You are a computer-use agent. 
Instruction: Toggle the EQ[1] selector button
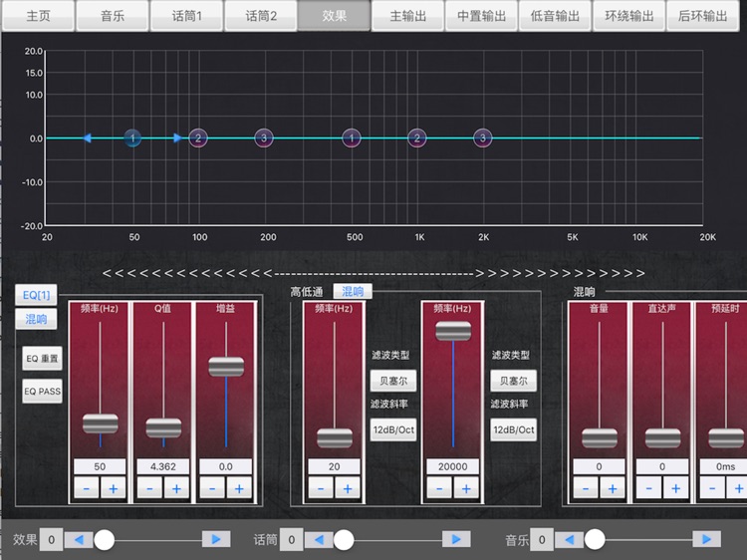click(36, 295)
